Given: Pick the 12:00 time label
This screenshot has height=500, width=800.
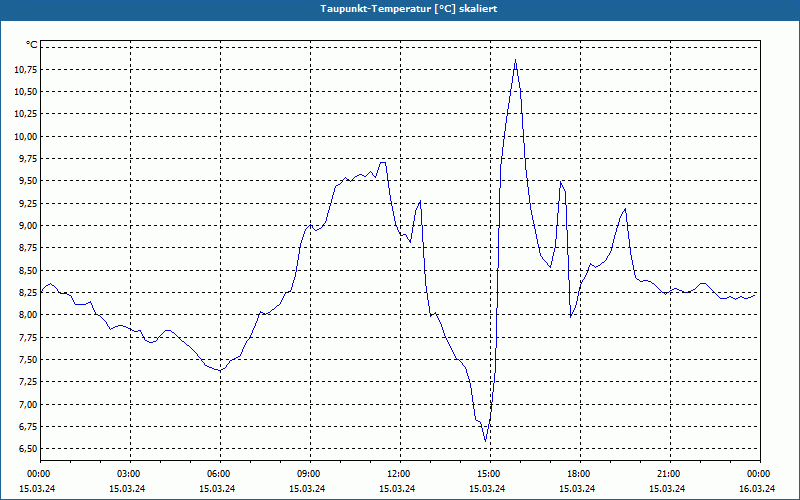Looking at the screenshot, I should pyautogui.click(x=400, y=474).
